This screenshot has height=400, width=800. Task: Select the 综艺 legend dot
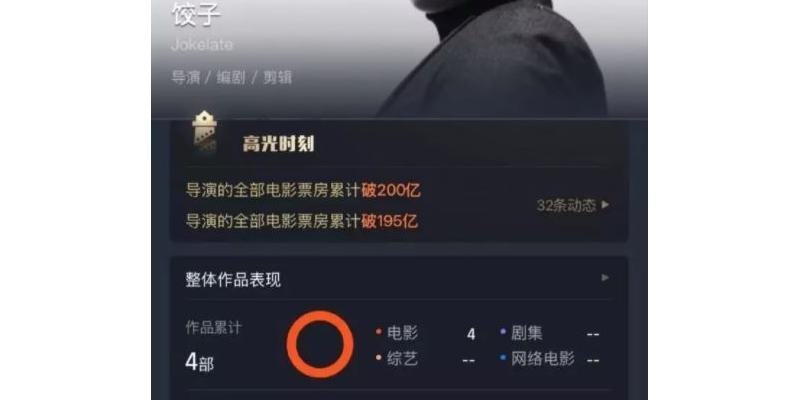pyautogui.click(x=379, y=358)
